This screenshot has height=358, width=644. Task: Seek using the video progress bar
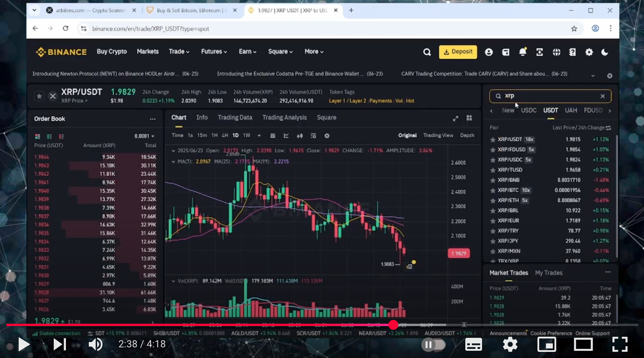pyautogui.click(x=322, y=325)
